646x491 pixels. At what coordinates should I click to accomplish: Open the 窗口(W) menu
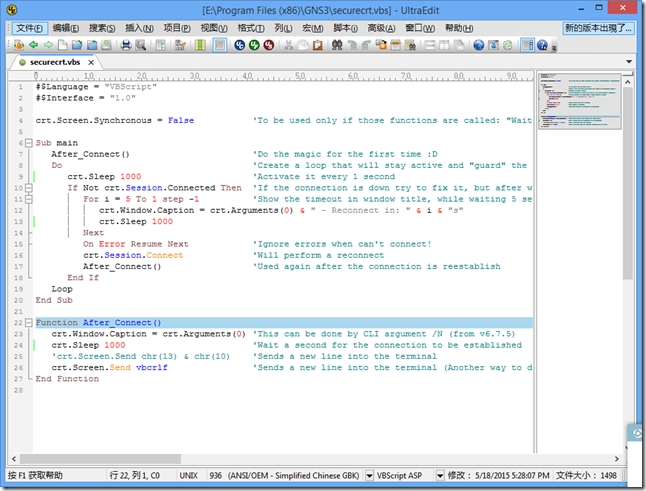[420, 28]
